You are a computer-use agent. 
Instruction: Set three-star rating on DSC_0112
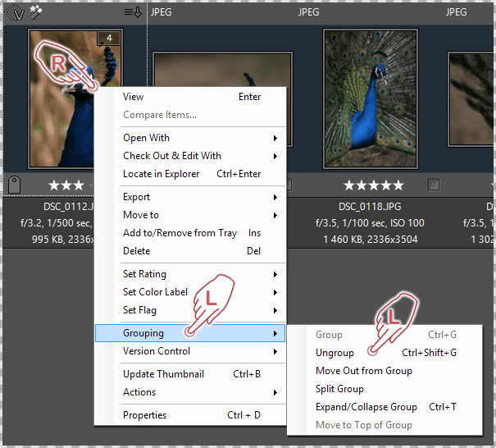[66, 185]
